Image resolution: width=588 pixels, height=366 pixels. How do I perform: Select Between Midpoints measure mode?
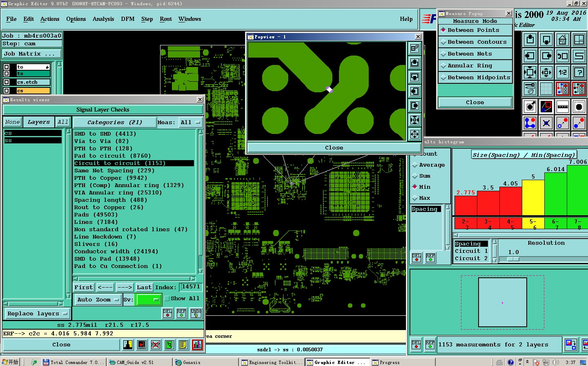tap(475, 78)
